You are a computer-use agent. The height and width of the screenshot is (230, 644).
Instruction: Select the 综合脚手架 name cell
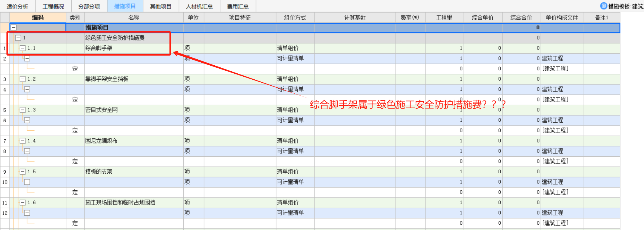[x=134, y=48]
